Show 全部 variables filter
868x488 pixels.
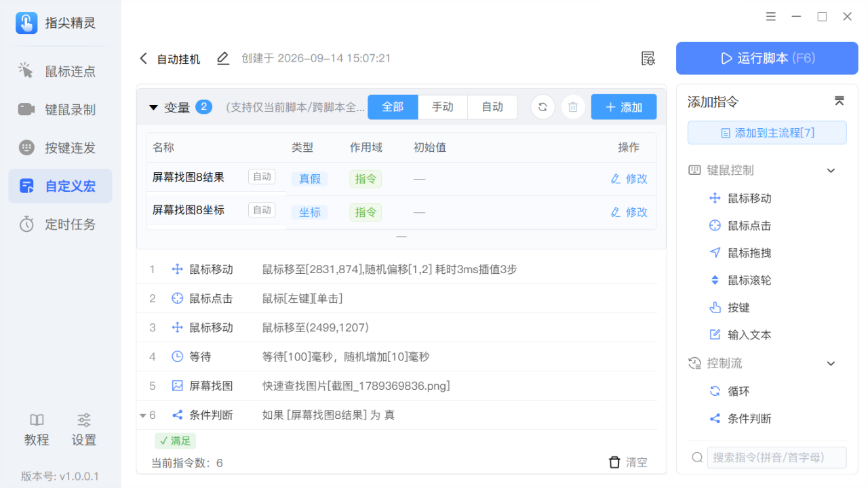point(393,107)
